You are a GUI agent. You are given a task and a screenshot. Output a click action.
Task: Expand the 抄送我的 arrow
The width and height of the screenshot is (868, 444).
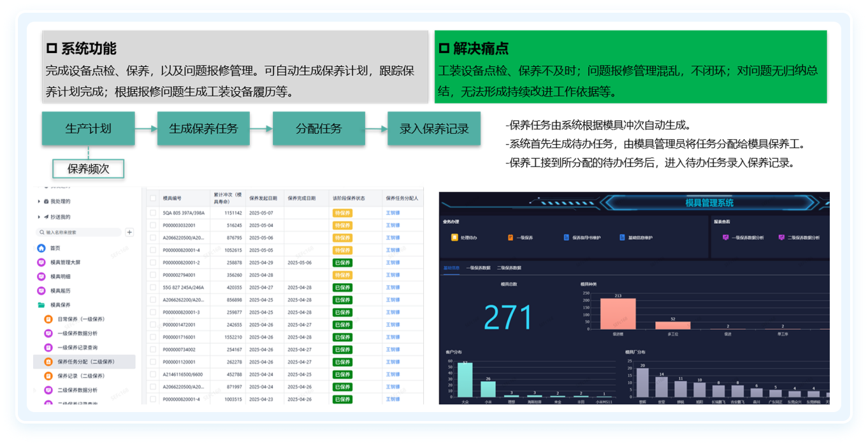(39, 217)
